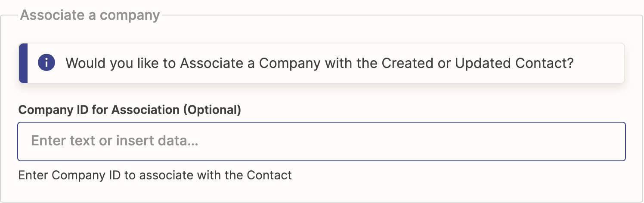Focus the Company ID for Association field
Screen dimensions: 644x203
321,141
